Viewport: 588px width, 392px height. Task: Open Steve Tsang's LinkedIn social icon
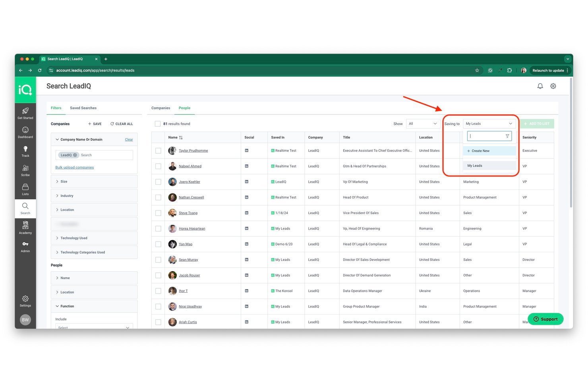coord(247,213)
